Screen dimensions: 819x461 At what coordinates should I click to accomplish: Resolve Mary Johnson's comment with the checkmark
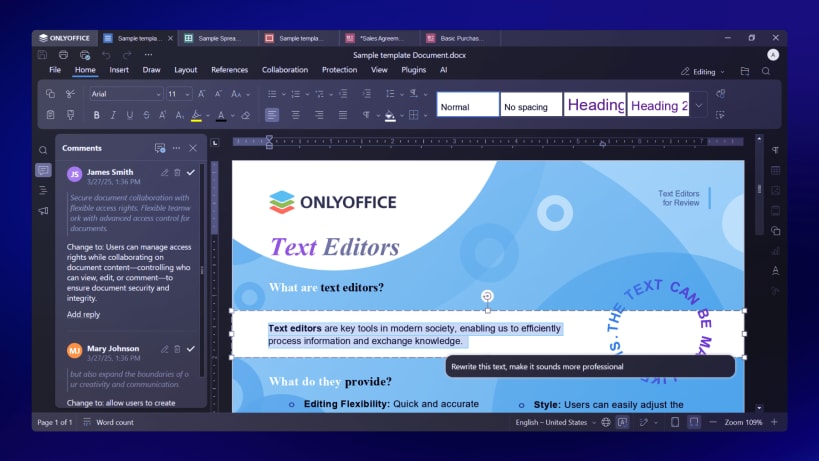pos(191,349)
